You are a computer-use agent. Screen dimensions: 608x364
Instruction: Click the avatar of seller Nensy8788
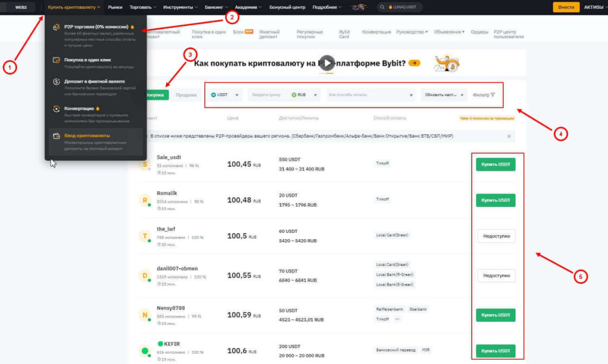point(144,315)
